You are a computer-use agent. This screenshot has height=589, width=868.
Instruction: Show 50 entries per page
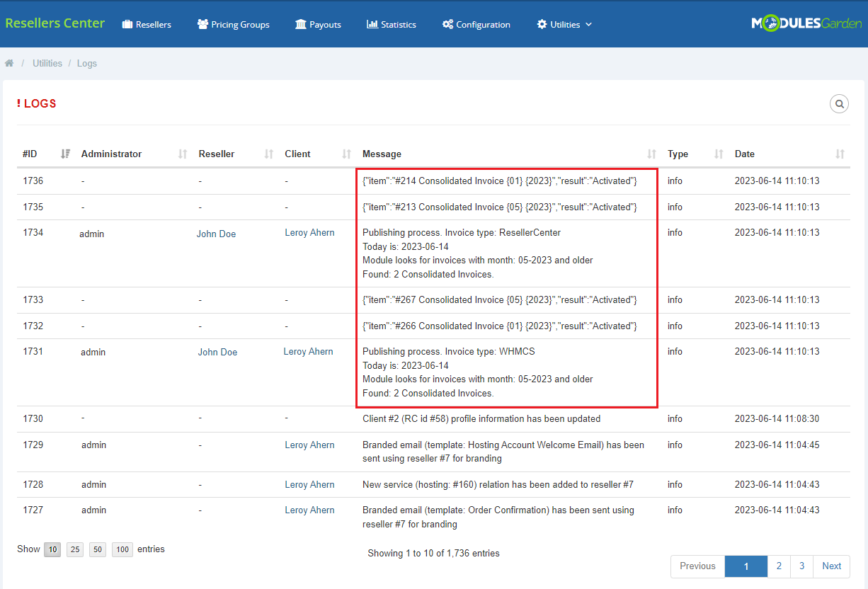pyautogui.click(x=98, y=549)
